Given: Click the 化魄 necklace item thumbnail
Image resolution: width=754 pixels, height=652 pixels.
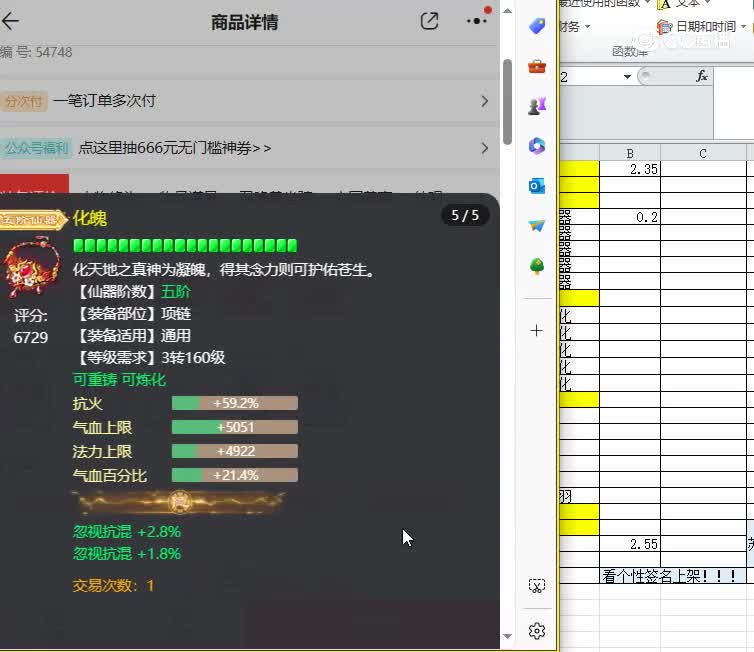Looking at the screenshot, I should pyautogui.click(x=31, y=266).
